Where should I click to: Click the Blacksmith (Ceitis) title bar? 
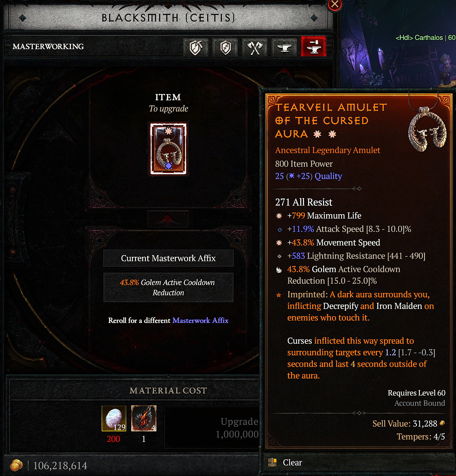click(x=168, y=18)
